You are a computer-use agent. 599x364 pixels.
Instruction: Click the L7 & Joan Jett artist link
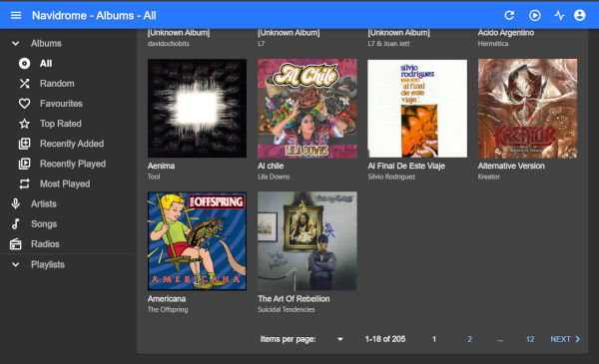click(x=388, y=44)
